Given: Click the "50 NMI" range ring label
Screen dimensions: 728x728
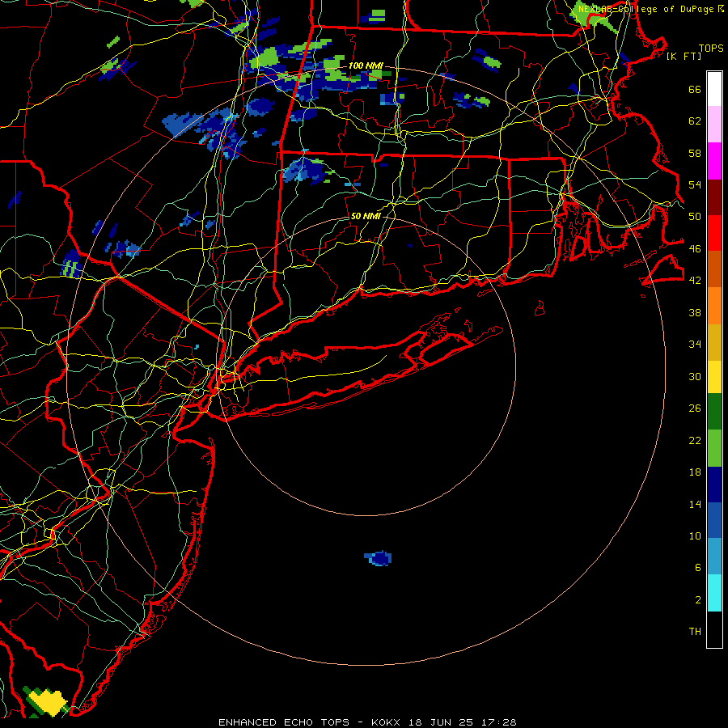Looking at the screenshot, I should pos(366,216).
